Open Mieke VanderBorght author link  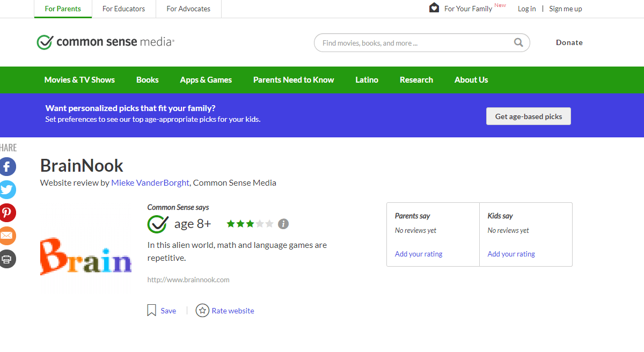pyautogui.click(x=150, y=182)
